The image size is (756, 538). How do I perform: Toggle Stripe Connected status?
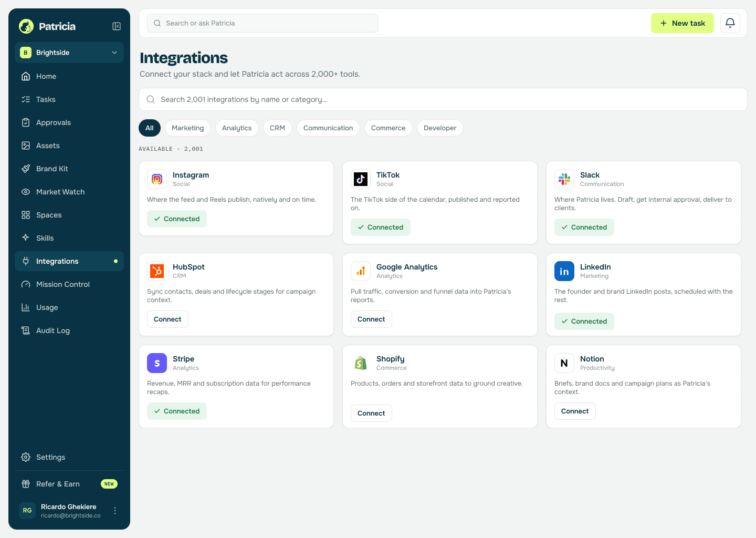pos(177,411)
